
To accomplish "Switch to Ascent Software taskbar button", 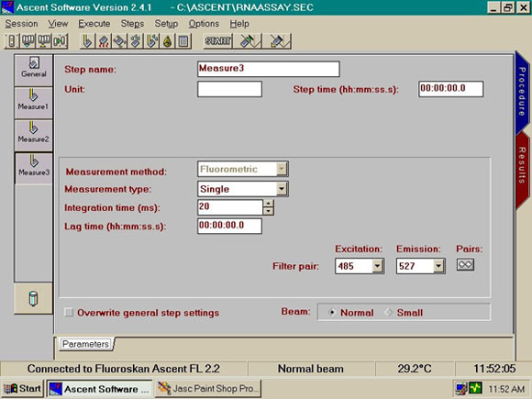I will [100, 389].
